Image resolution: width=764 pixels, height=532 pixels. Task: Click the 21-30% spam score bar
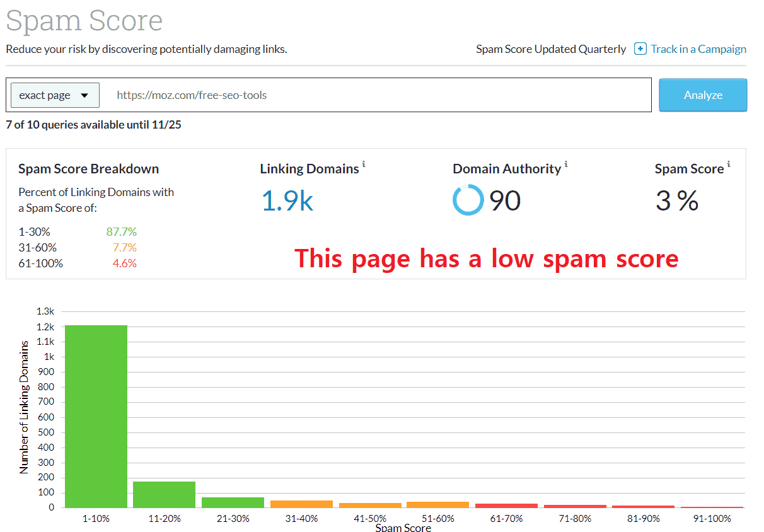click(x=233, y=502)
